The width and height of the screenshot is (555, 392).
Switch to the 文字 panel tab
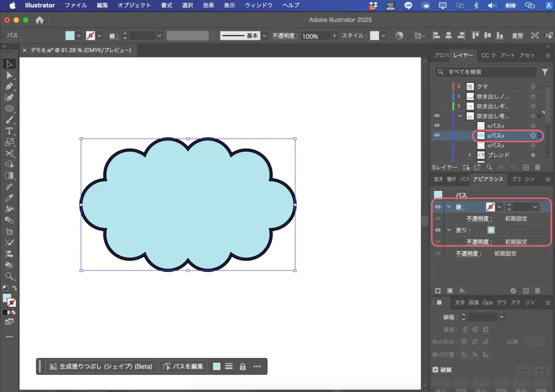[460, 303]
